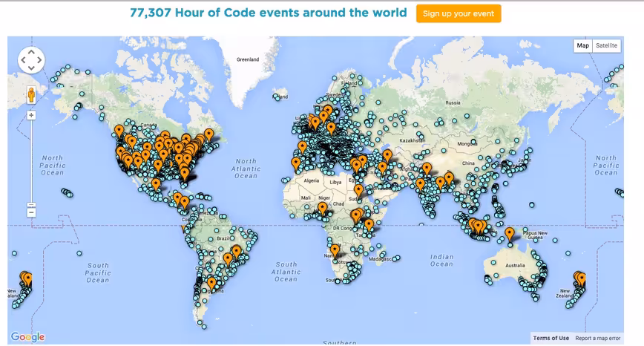Click the Indian Ocean label
Screen dimensions: 644x346
pos(441,261)
